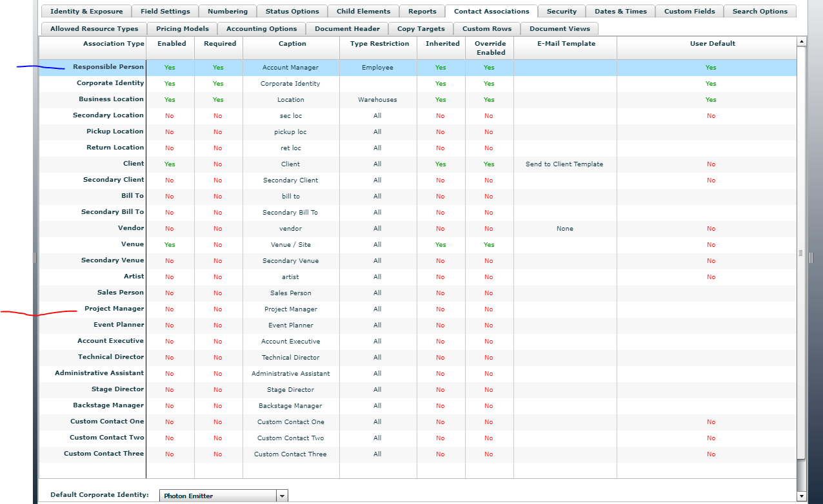Screen dimensions: 823x504
Task: Click the scroll down arrow at bottom right
Action: coord(802,496)
